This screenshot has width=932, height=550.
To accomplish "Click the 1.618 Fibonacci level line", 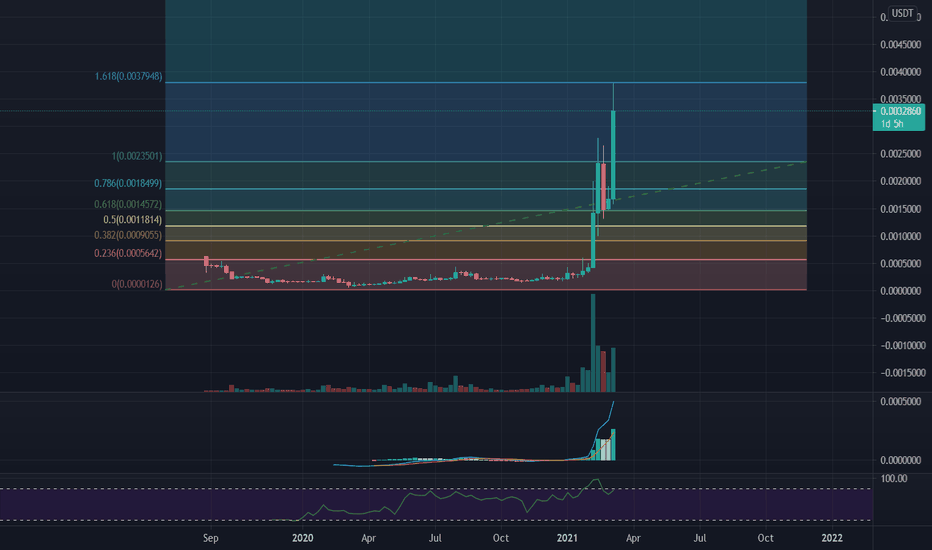I will point(486,82).
